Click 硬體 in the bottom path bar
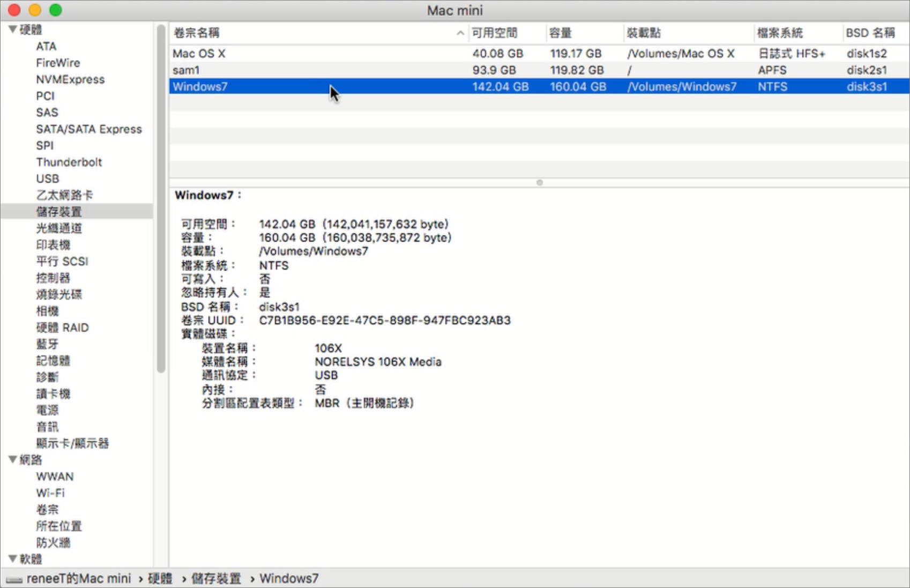910x588 pixels. coord(160,579)
